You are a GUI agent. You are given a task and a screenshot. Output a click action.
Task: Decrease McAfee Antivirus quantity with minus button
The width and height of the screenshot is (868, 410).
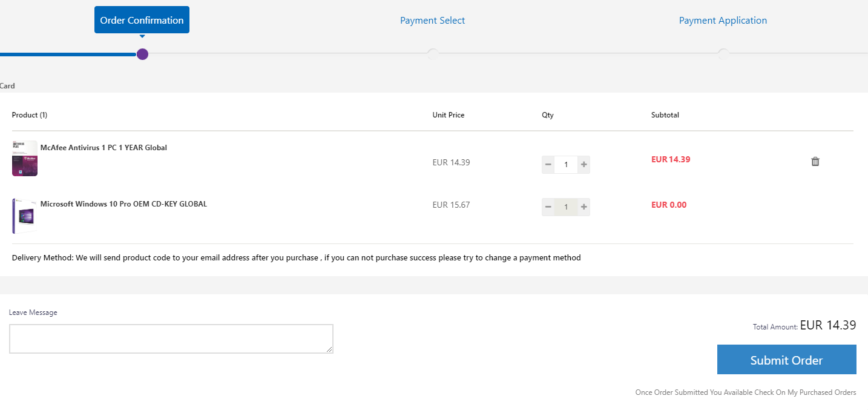pyautogui.click(x=548, y=164)
